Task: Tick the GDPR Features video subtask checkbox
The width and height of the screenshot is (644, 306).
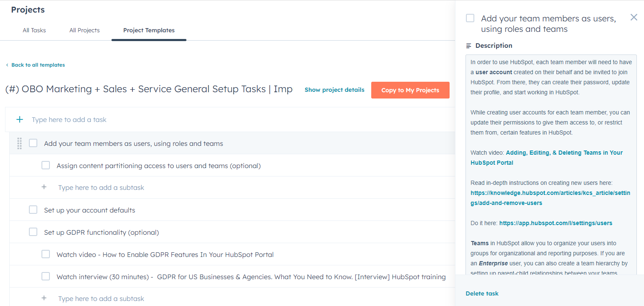Action: click(x=45, y=254)
